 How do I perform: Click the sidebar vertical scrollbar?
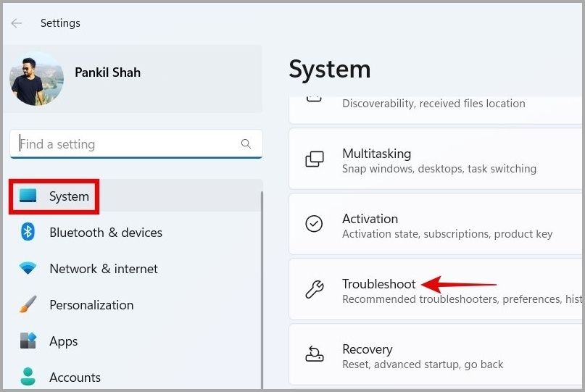pyautogui.click(x=262, y=290)
